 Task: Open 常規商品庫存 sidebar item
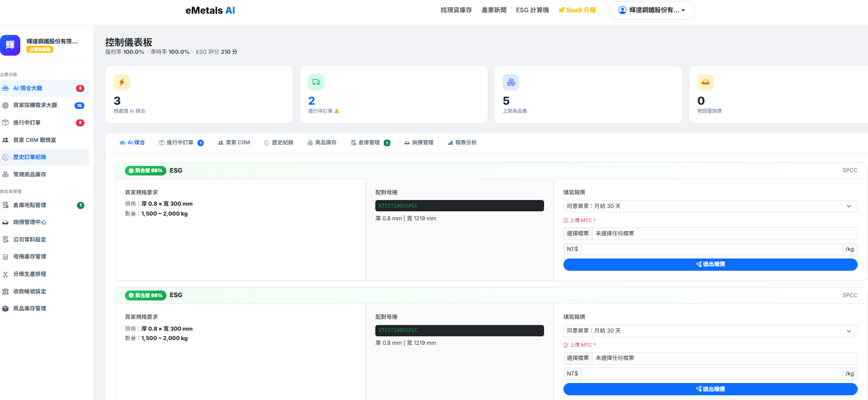[43, 175]
